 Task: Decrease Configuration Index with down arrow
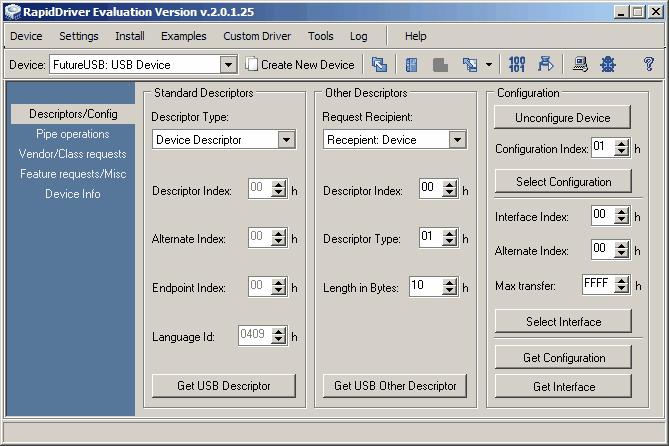click(x=622, y=152)
